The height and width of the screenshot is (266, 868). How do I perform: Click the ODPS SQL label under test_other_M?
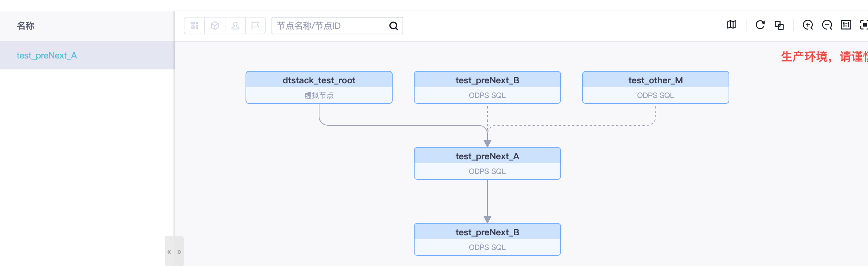pos(656,95)
